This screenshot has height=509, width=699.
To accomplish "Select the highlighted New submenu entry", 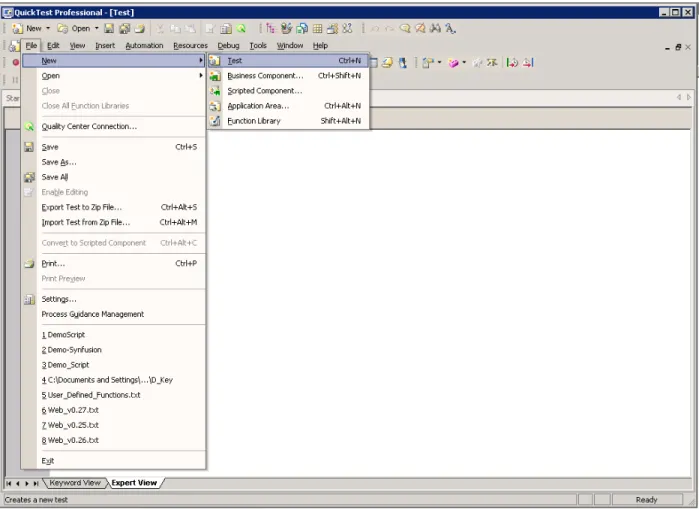I will pos(114,61).
